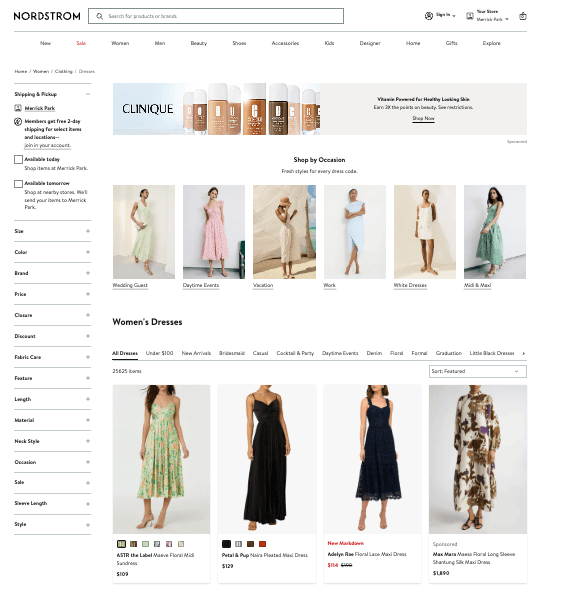Screen dimensions: 567x589
Task: Open the Adelyn Rae lace dress image
Action: (x=372, y=459)
